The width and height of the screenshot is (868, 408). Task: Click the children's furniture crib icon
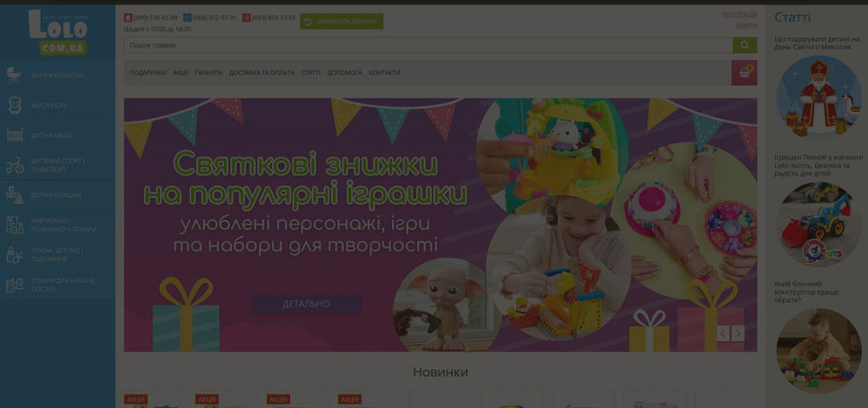point(14,135)
